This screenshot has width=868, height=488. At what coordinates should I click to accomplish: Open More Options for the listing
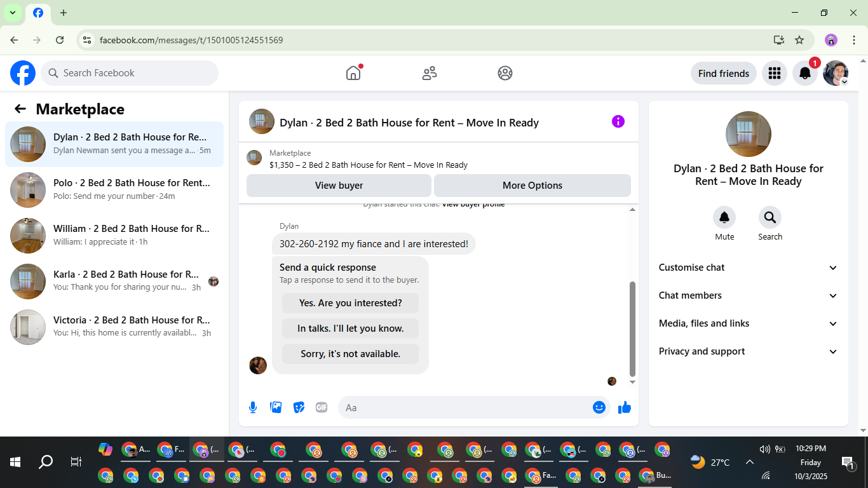point(532,186)
